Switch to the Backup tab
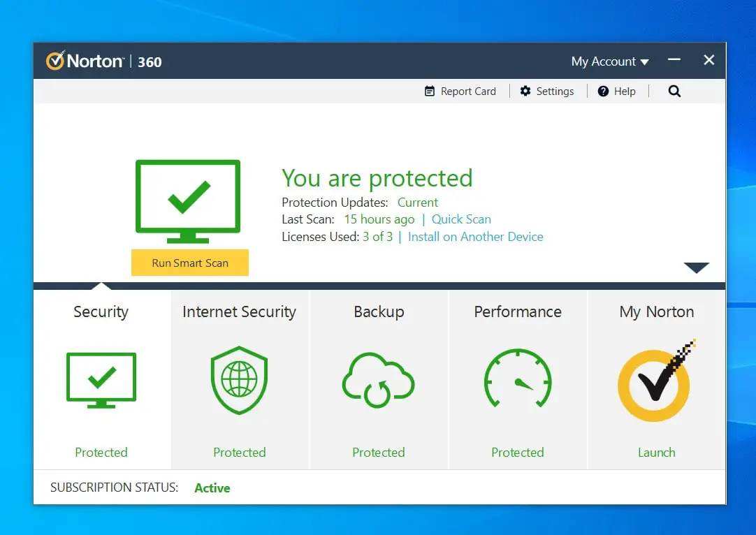 pos(379,312)
